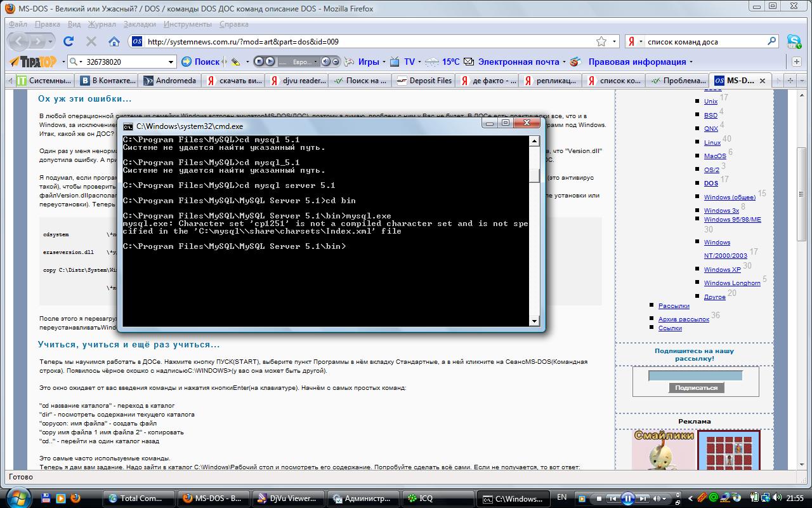This screenshot has height=508, width=812.
Task: Go to the Firefox home page icon
Action: pos(114,41)
